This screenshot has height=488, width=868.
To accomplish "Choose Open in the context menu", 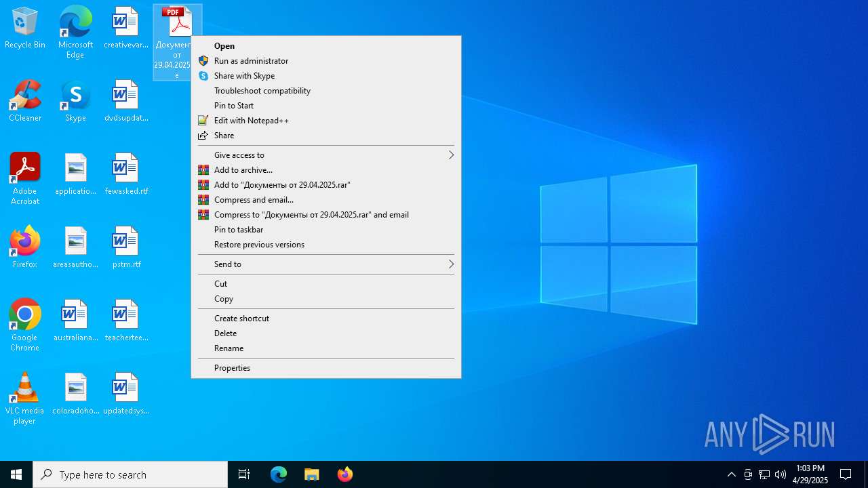I will pyautogui.click(x=326, y=46).
